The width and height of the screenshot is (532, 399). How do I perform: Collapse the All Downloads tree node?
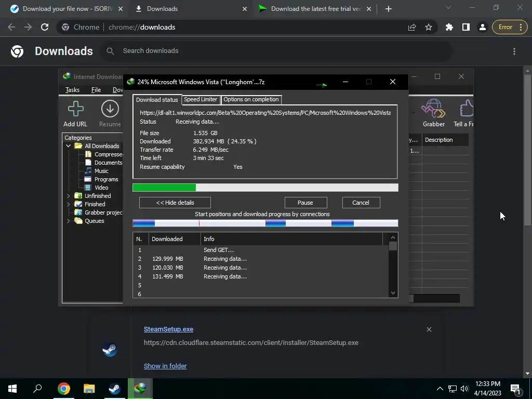[68, 146]
